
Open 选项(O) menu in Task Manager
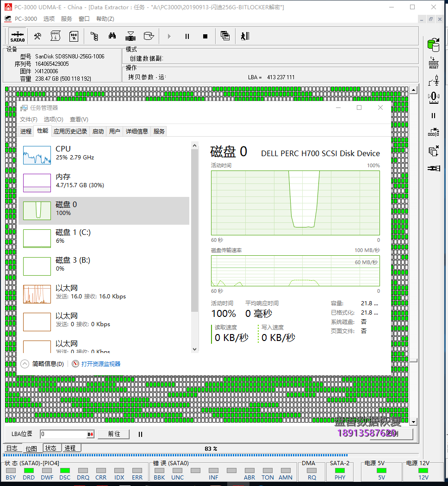(54, 120)
